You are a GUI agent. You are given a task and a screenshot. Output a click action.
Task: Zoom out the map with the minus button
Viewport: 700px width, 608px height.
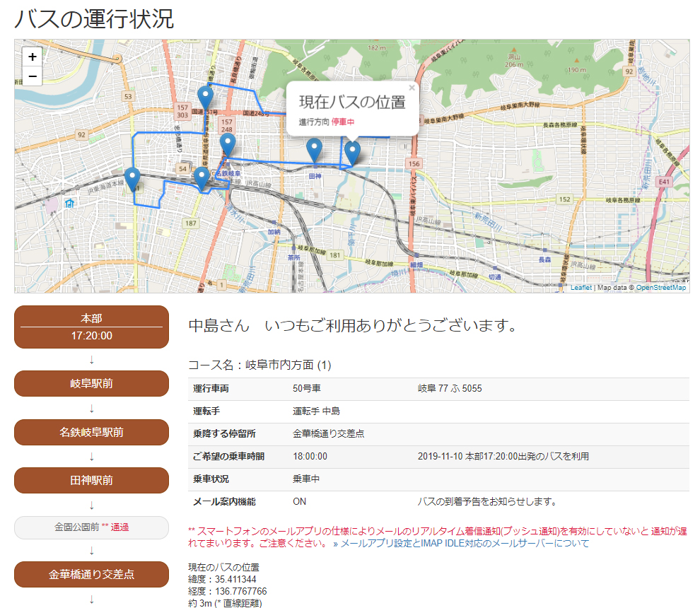(33, 76)
